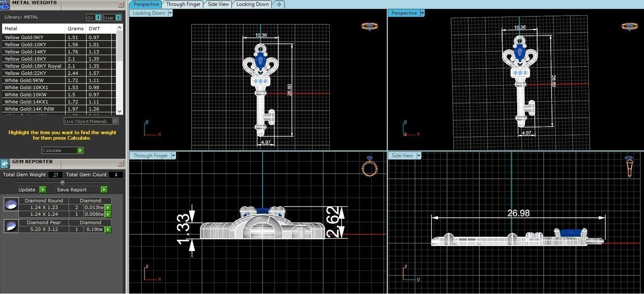Click the Metal Weights panel icon

4,4
